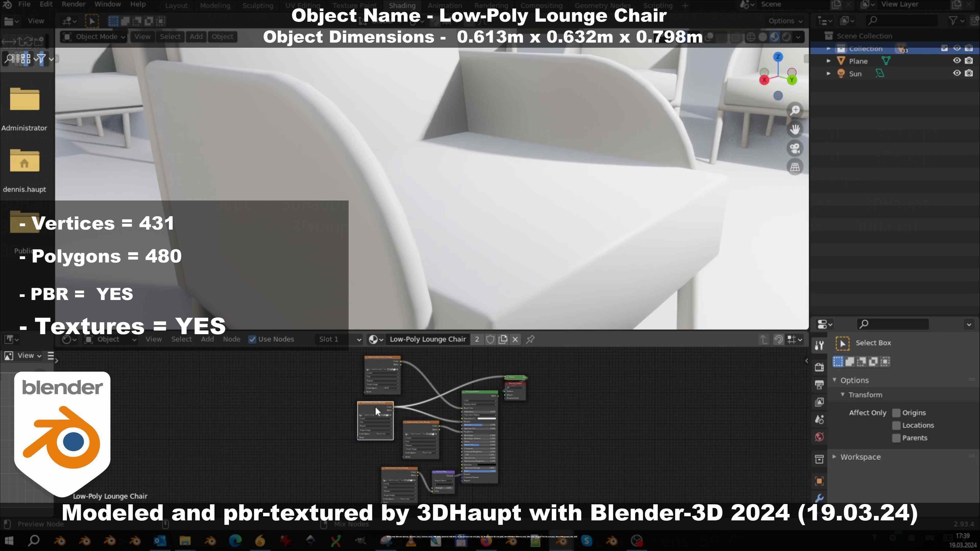Duplicate the material with new material icon
This screenshot has height=551, width=980.
[503, 339]
